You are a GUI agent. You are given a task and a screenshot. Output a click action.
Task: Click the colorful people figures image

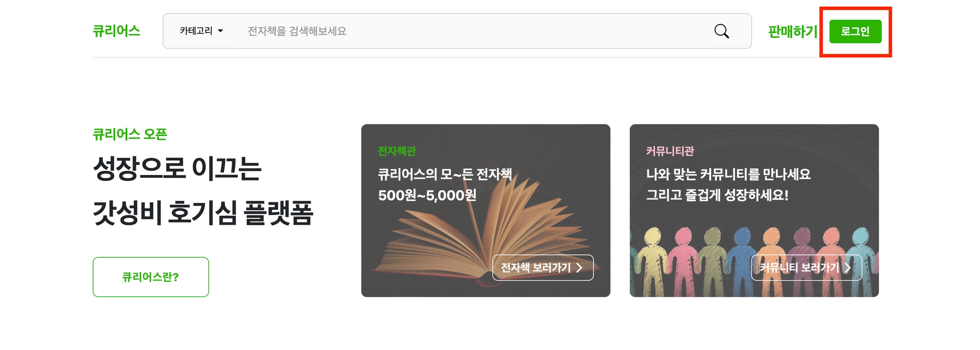pos(754,261)
